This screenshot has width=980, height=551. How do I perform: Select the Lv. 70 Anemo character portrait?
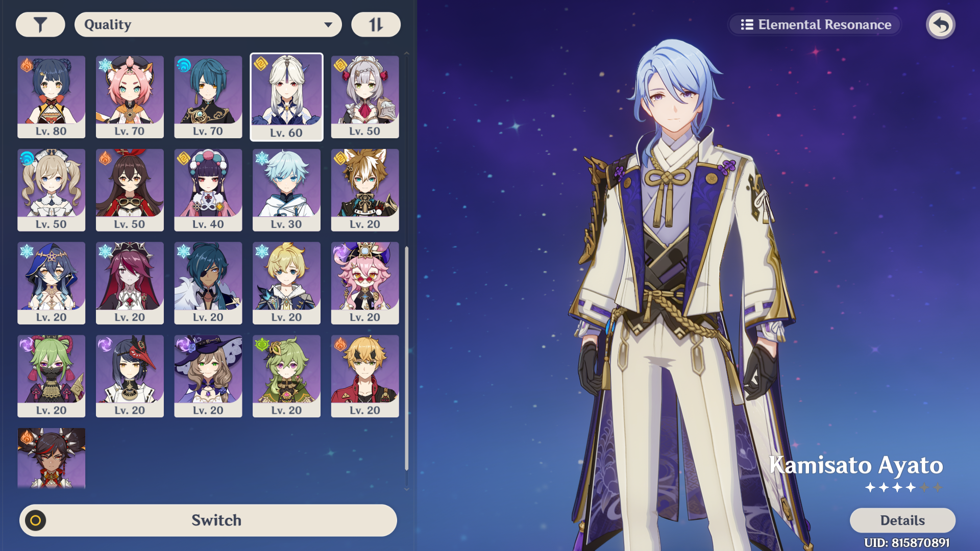[208, 97]
